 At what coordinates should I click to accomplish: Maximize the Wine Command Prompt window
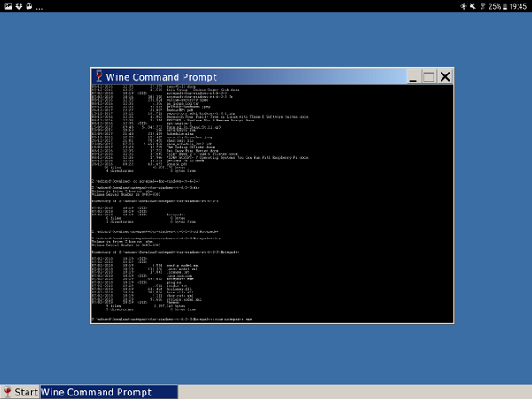[x=428, y=77]
